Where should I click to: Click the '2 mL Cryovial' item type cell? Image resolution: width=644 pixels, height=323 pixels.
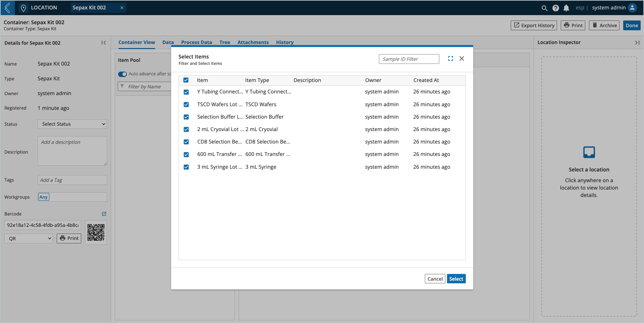(x=261, y=129)
